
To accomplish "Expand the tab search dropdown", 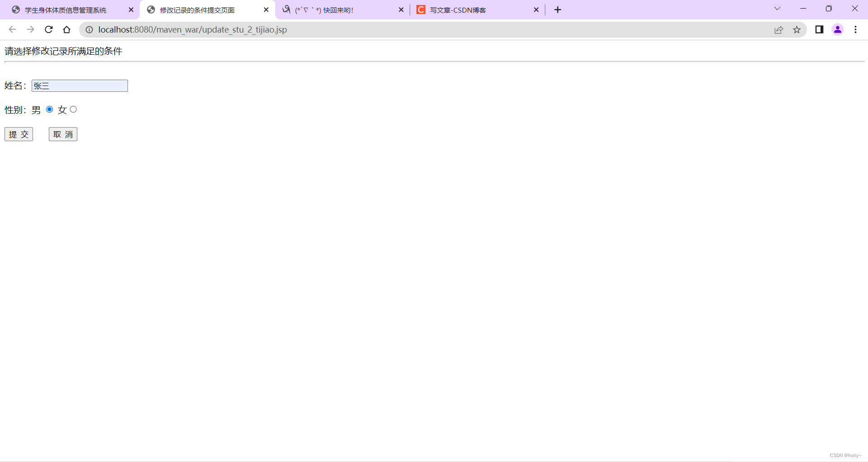I will (777, 9).
